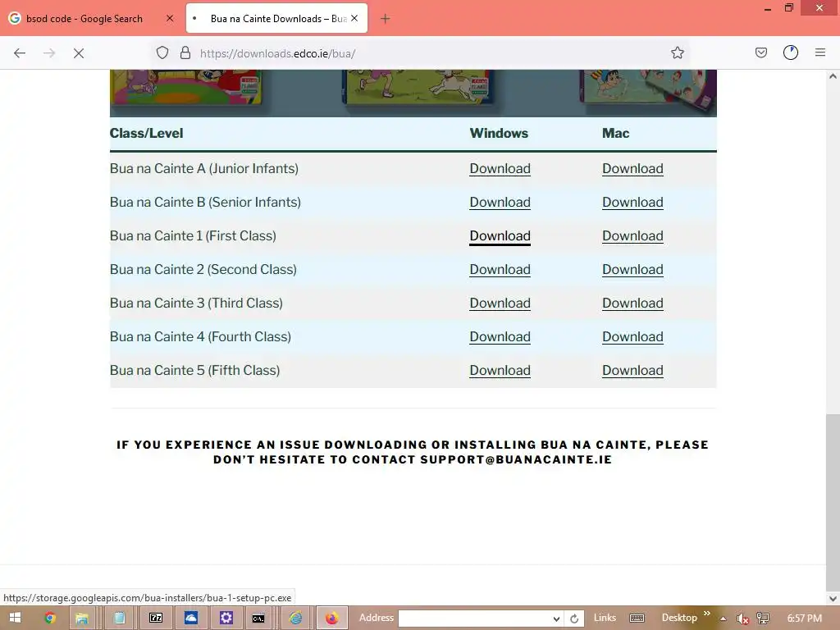Open the Desktop toolbar on the taskbar
840x630 pixels.
pos(679,618)
